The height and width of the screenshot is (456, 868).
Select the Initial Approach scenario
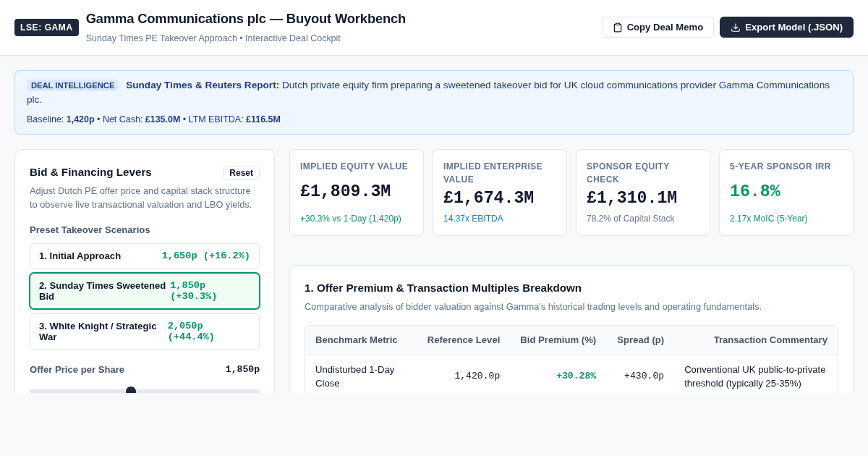145,256
